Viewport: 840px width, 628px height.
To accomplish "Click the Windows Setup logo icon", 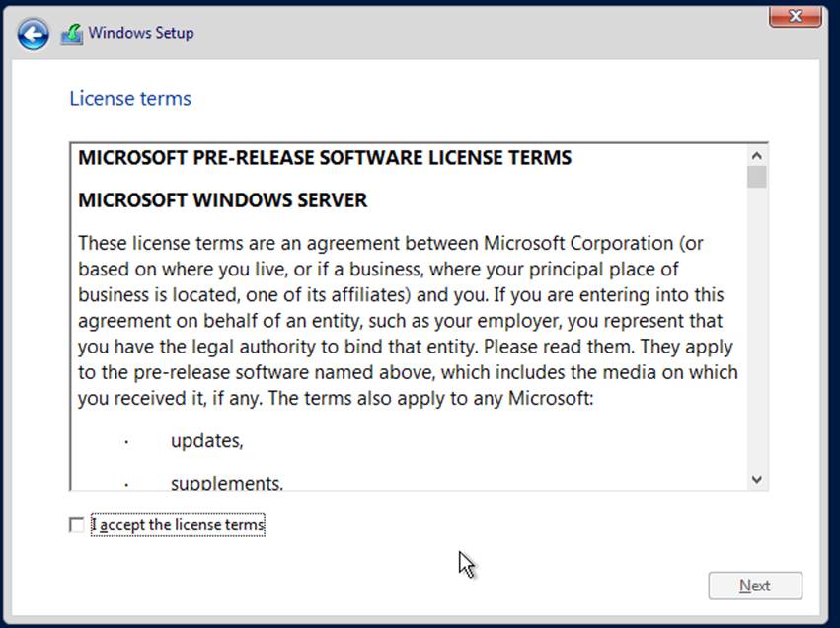I will 70,32.
